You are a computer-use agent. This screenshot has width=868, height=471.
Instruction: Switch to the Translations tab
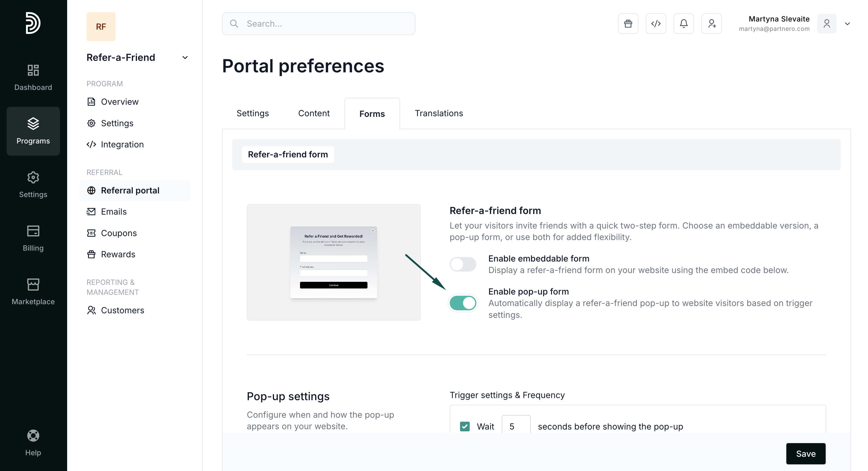point(439,113)
